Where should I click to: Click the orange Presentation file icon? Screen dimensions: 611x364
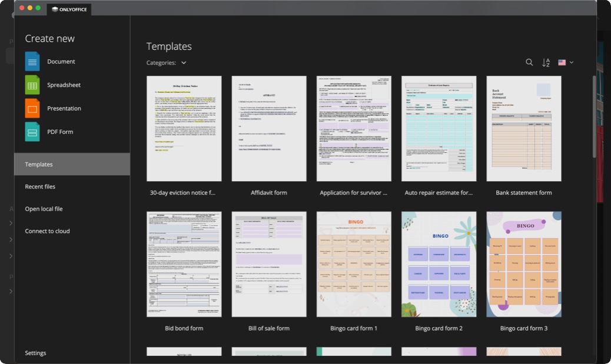pos(32,108)
